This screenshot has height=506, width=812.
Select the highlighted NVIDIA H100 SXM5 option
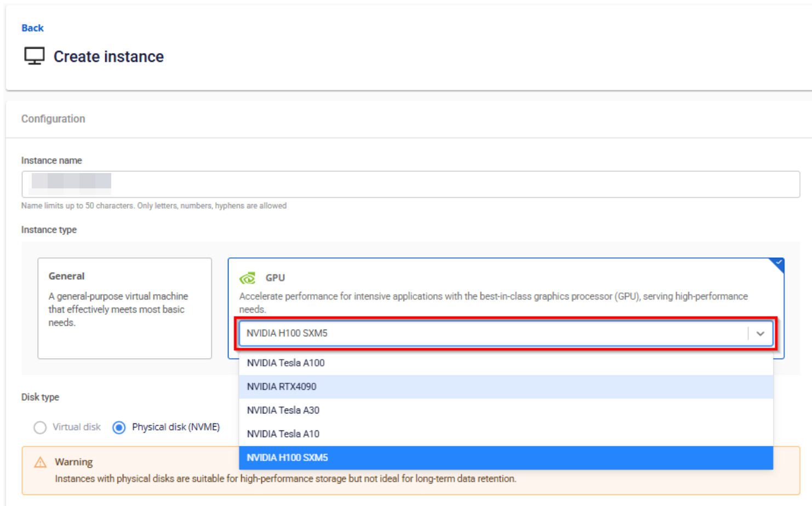click(506, 458)
